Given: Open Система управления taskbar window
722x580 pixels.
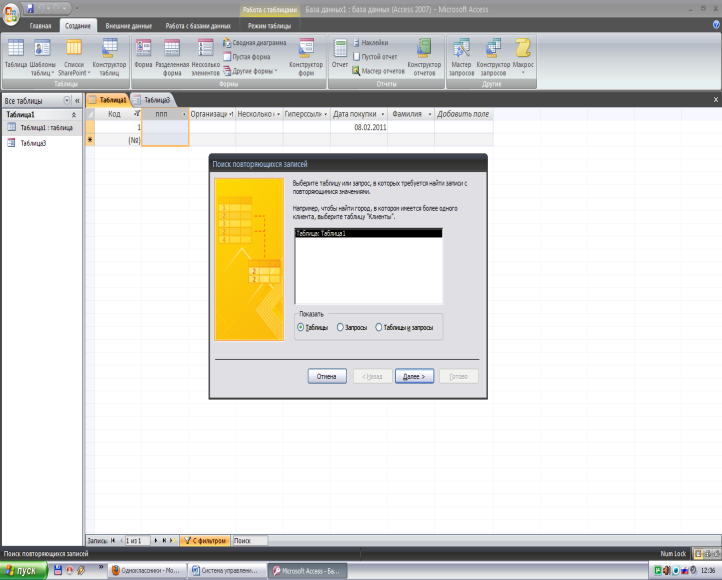Looking at the screenshot, I should pos(227,571).
